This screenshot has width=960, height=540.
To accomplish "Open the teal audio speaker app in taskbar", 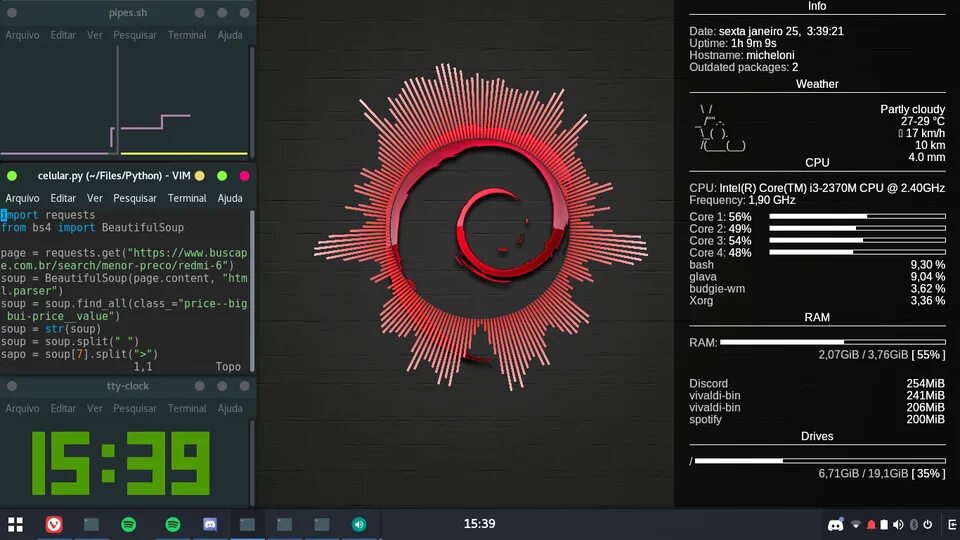I will click(x=359, y=524).
